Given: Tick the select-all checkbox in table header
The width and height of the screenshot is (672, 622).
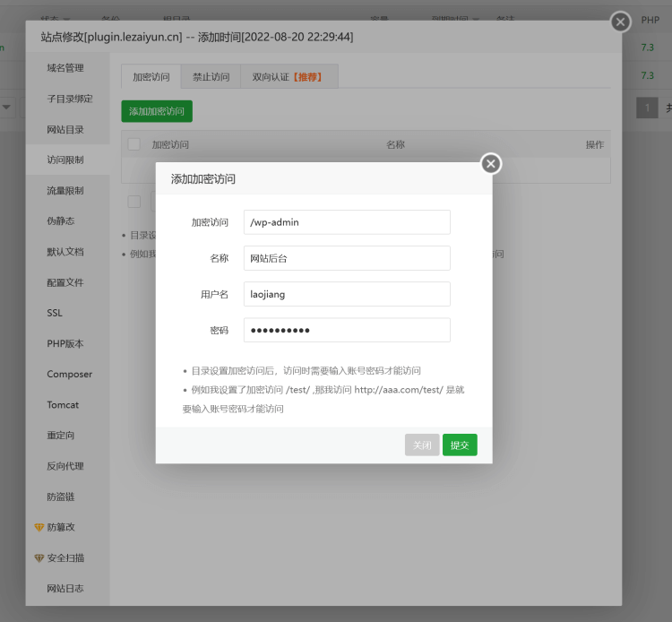Looking at the screenshot, I should point(134,144).
